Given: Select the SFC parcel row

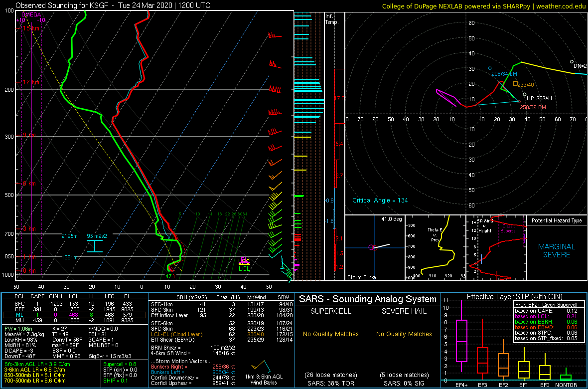Looking at the screenshot, I should [x=73, y=303].
